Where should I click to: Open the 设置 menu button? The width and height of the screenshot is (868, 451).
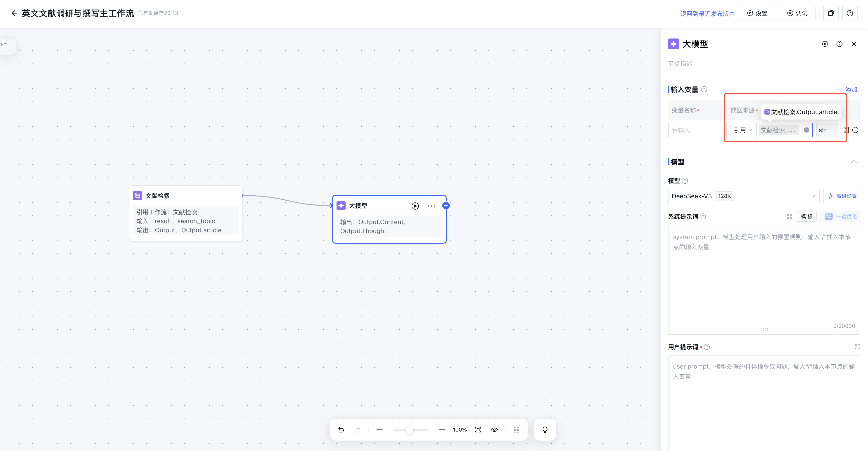(757, 13)
